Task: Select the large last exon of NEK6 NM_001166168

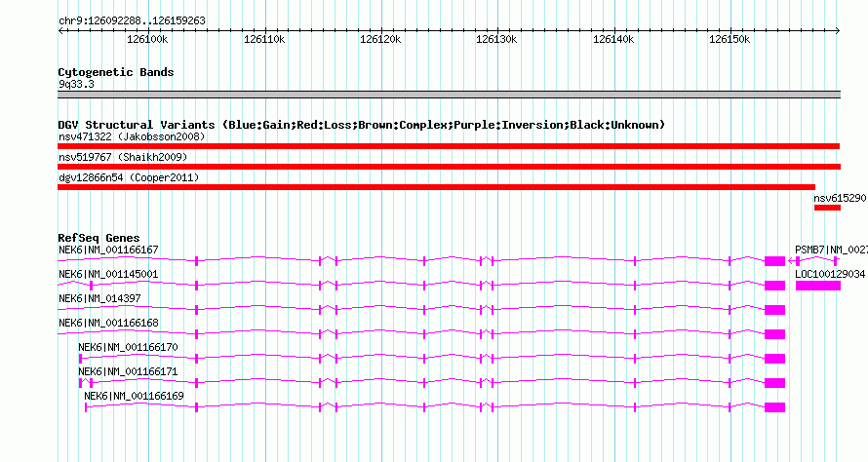Action: click(x=775, y=334)
